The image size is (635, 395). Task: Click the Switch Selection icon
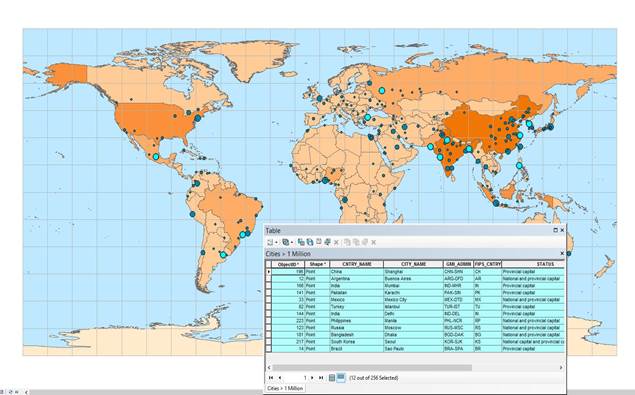pos(310,242)
